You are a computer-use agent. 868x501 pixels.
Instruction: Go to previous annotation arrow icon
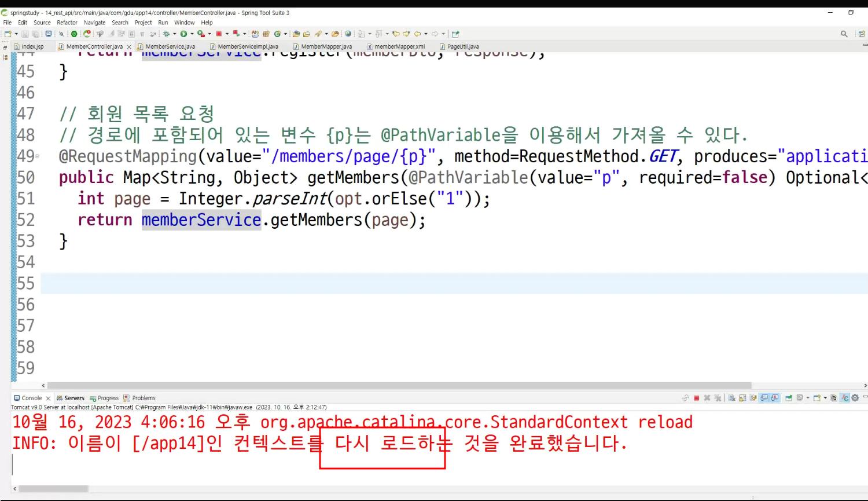click(x=379, y=34)
